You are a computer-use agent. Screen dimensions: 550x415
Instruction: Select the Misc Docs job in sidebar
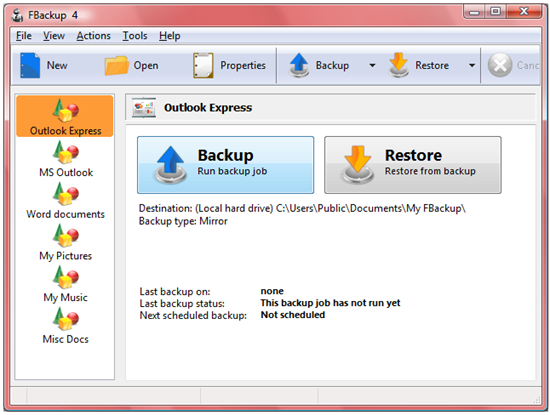click(65, 326)
